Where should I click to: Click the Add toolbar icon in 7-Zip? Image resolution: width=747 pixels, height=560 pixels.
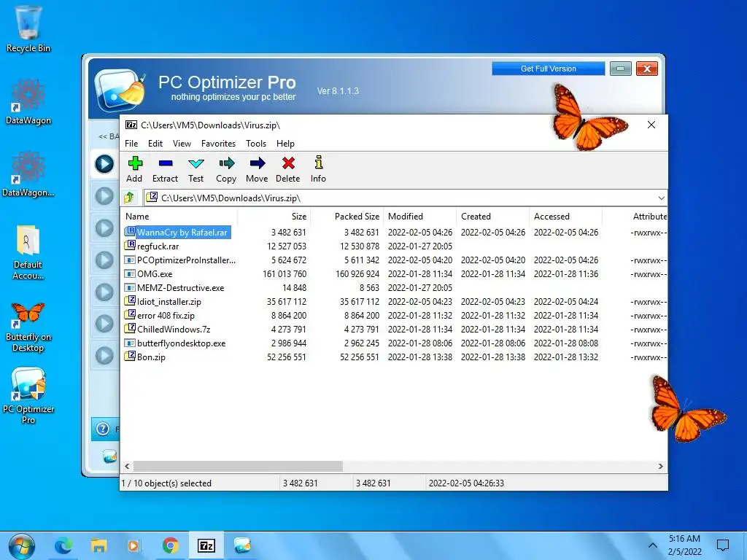(135, 164)
